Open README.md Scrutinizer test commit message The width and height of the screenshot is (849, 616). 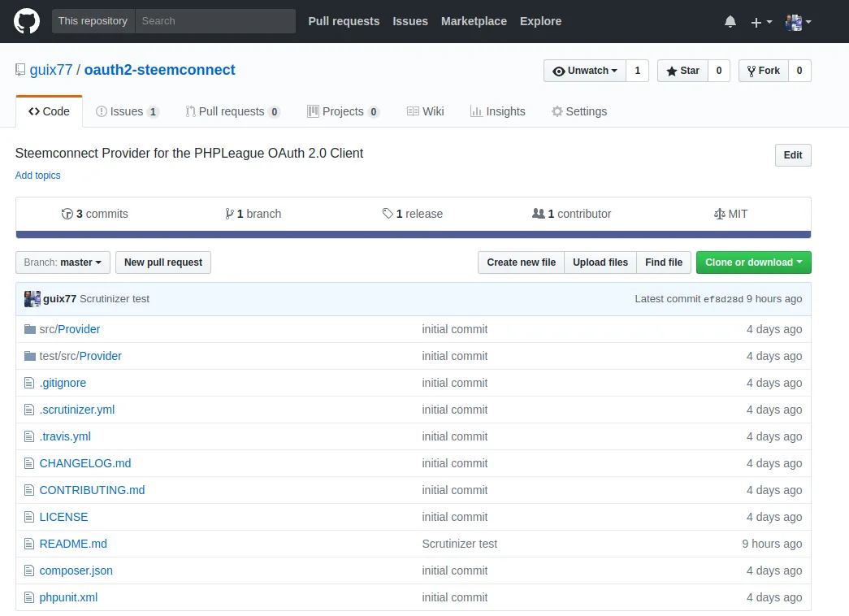coord(460,544)
